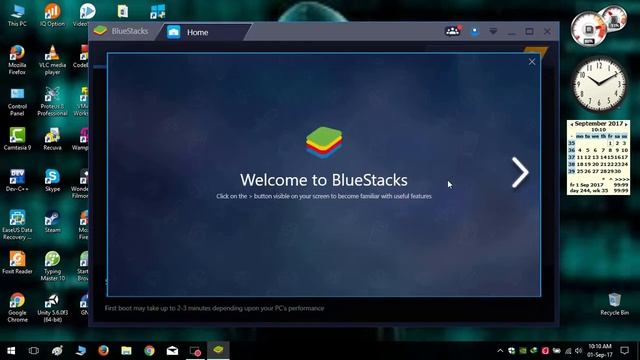
Task: Open File Explorer from the taskbar
Action: click(126, 351)
